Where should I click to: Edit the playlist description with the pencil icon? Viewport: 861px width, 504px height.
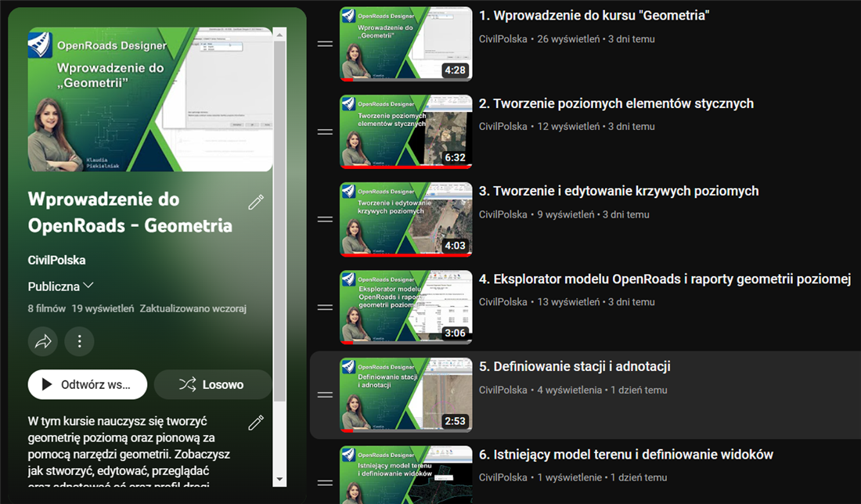tap(256, 422)
